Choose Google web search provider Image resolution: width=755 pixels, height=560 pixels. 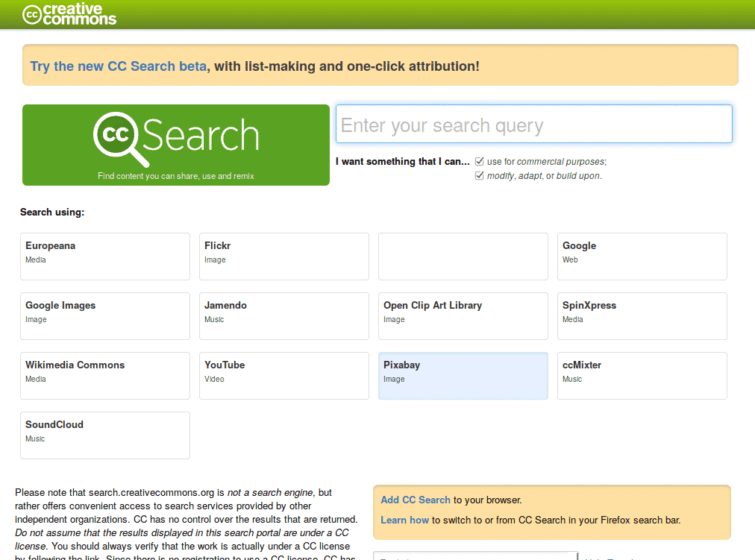click(x=642, y=257)
